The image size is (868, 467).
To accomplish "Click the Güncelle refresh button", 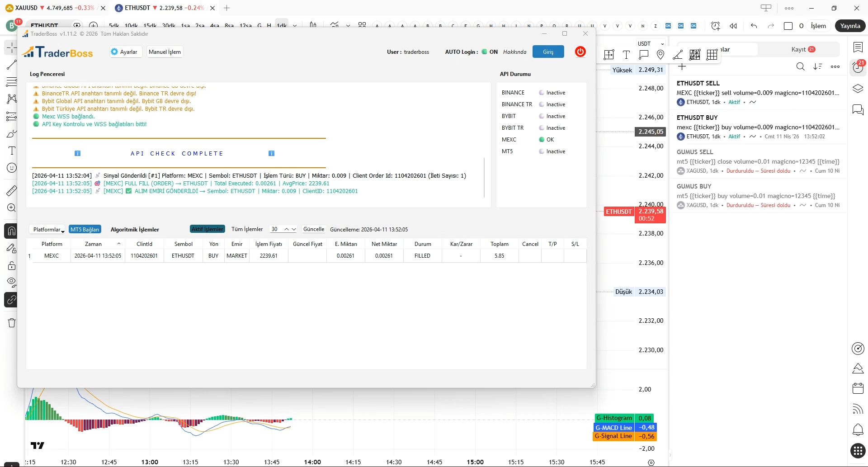I will tap(314, 229).
